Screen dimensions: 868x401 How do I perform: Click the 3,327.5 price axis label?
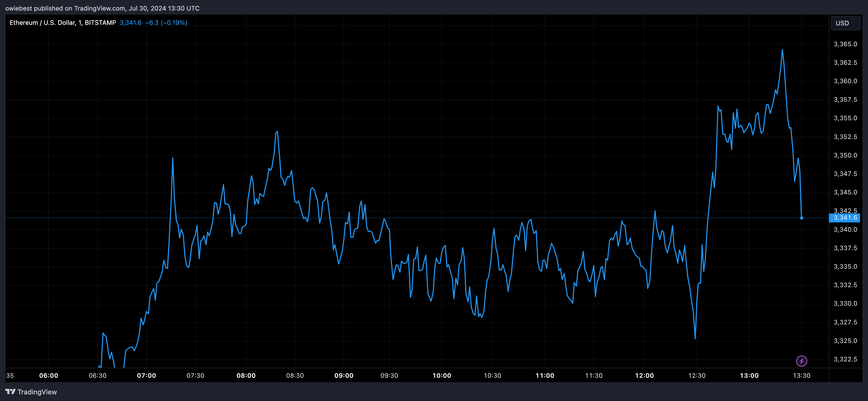845,323
